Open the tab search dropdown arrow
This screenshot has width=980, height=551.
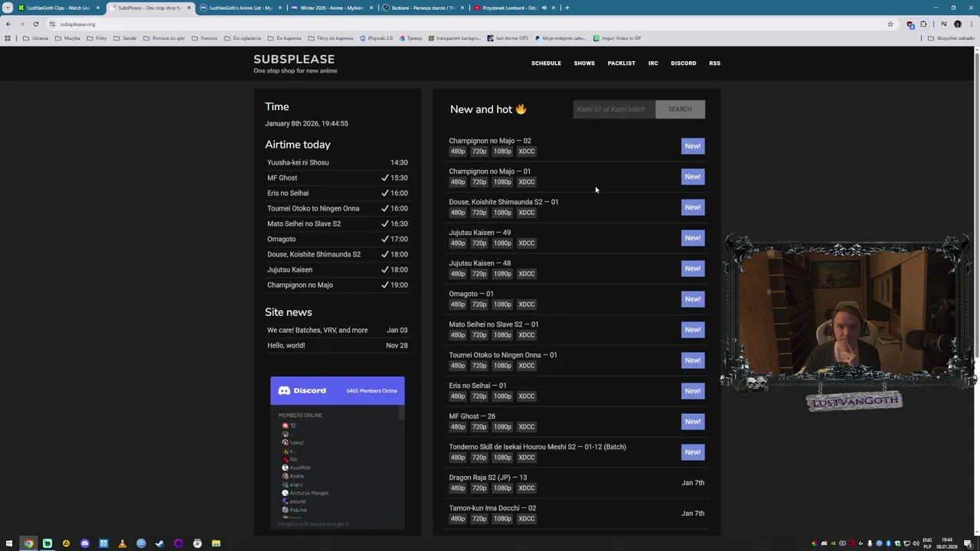8,8
